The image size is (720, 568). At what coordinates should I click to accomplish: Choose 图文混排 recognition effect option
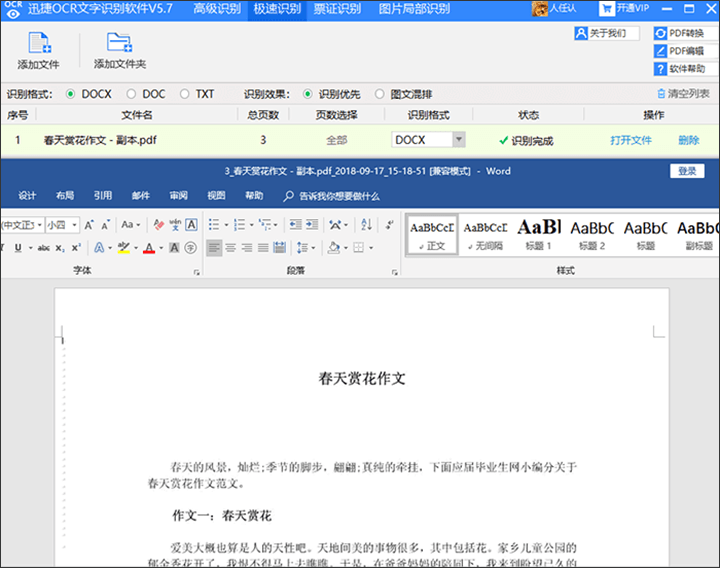pyautogui.click(x=380, y=94)
